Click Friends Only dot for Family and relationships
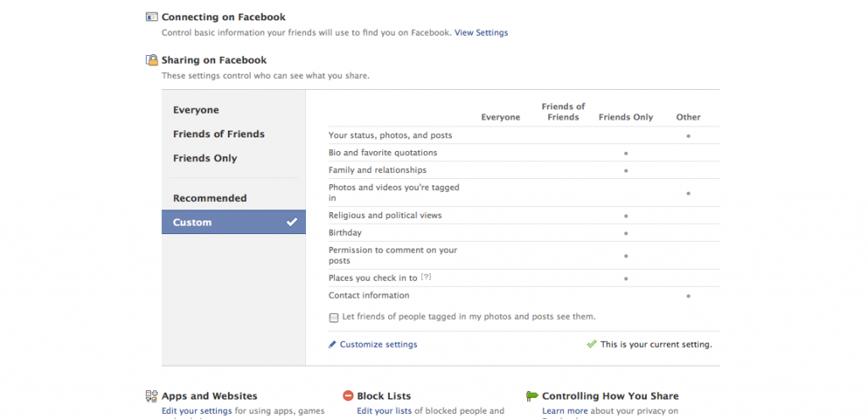This screenshot has width=868, height=419. tap(626, 170)
